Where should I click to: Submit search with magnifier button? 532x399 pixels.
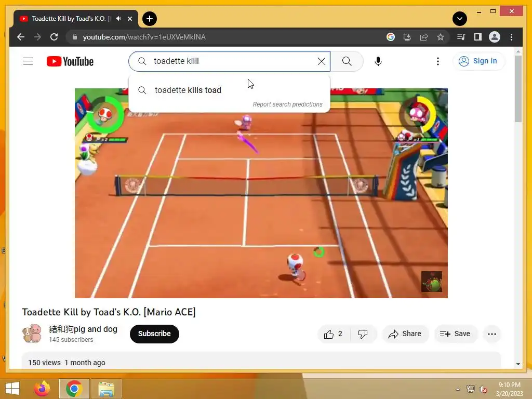(x=347, y=61)
